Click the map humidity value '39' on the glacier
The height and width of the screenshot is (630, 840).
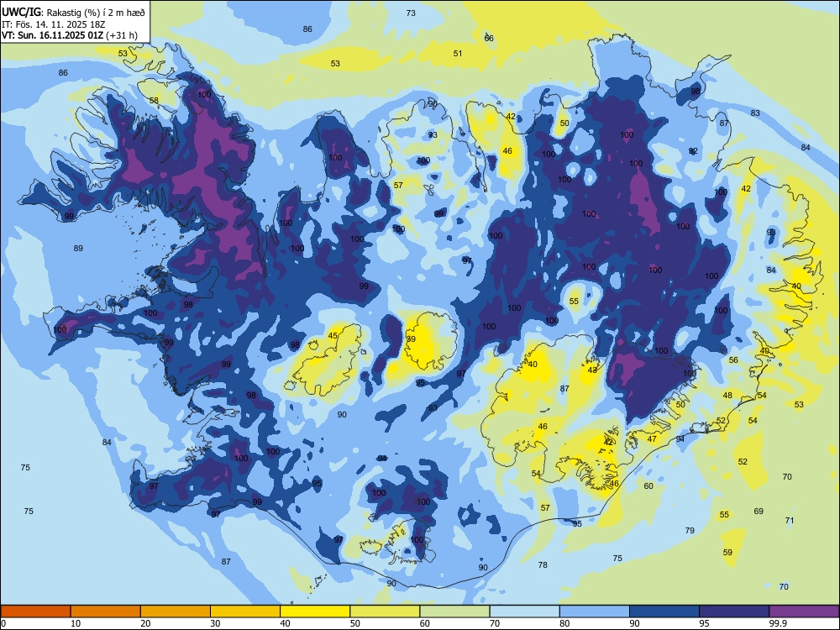pyautogui.click(x=411, y=339)
